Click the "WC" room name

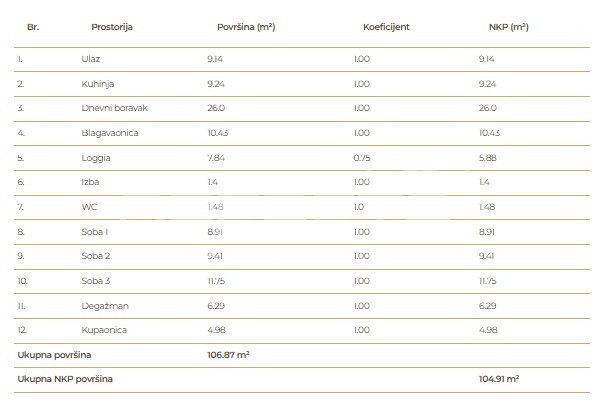pos(89,206)
